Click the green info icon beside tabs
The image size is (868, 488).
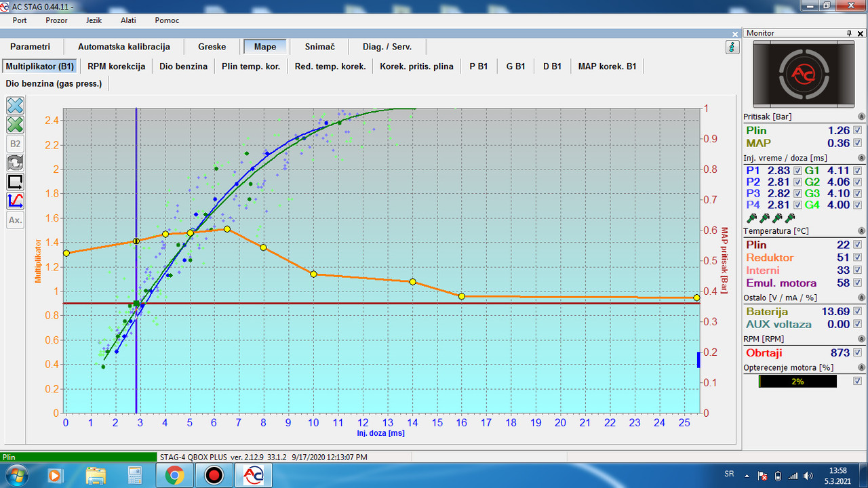pos(732,47)
